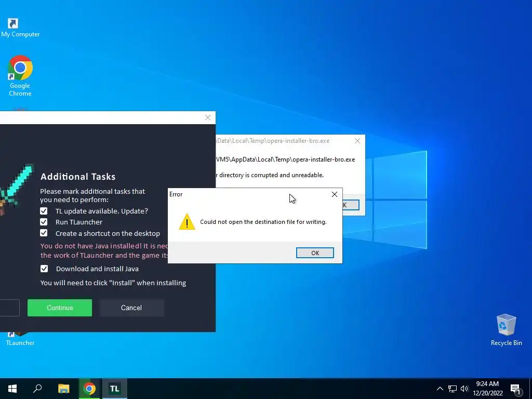Screen dimensions: 532x399
Task: Click OK in the Error dialog
Action: point(315,253)
